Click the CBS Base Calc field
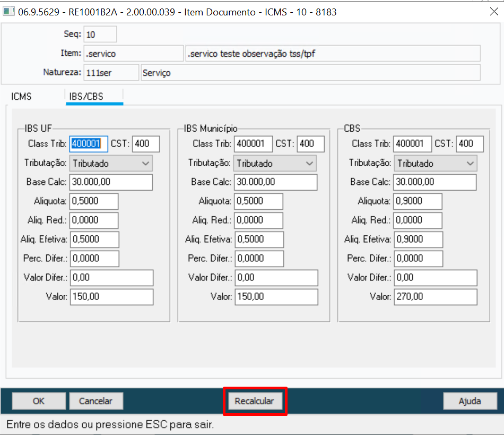504x435 pixels. click(435, 182)
